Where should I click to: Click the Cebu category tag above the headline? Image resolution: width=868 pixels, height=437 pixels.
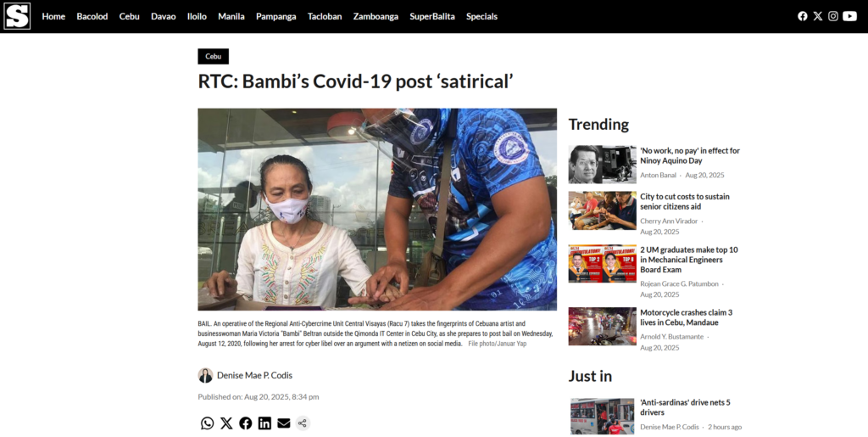pos(213,56)
